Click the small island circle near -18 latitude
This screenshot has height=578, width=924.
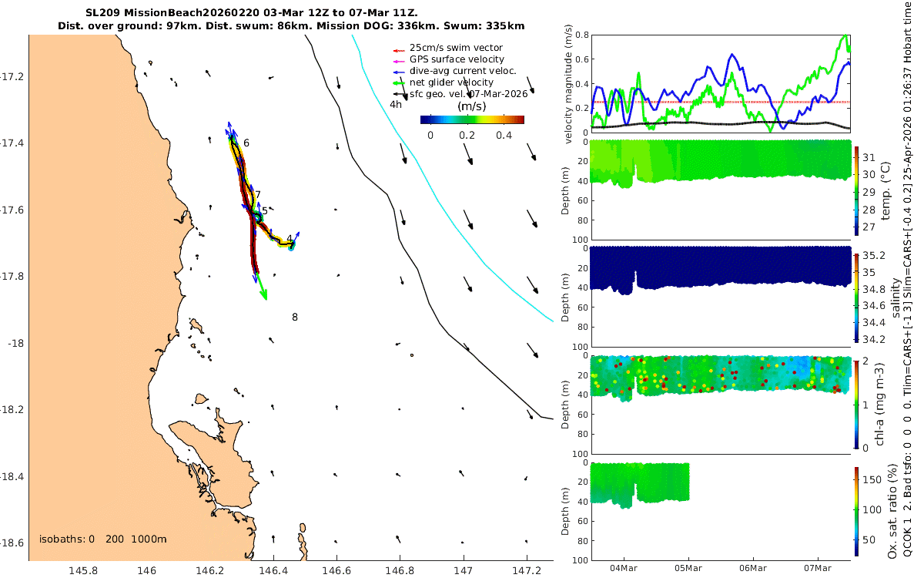click(x=412, y=355)
